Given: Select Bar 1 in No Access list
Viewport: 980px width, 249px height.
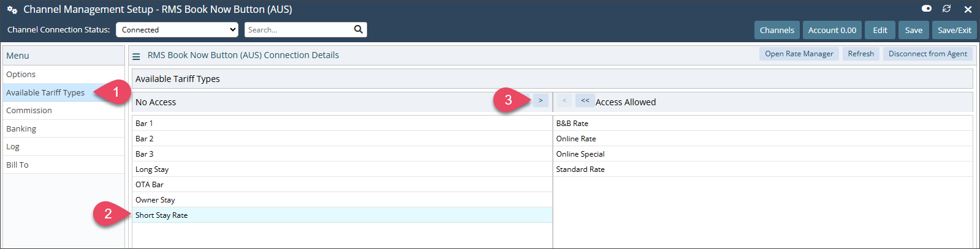Looking at the screenshot, I should pyautogui.click(x=342, y=123).
